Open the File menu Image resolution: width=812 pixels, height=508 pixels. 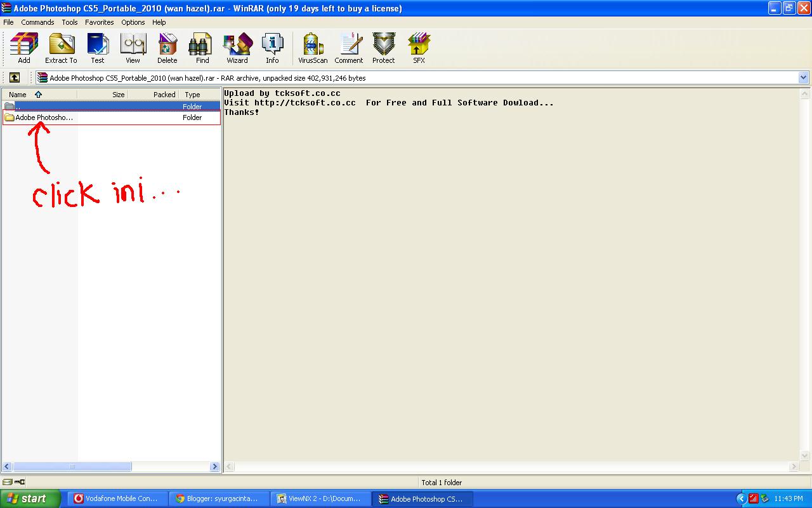coord(9,22)
